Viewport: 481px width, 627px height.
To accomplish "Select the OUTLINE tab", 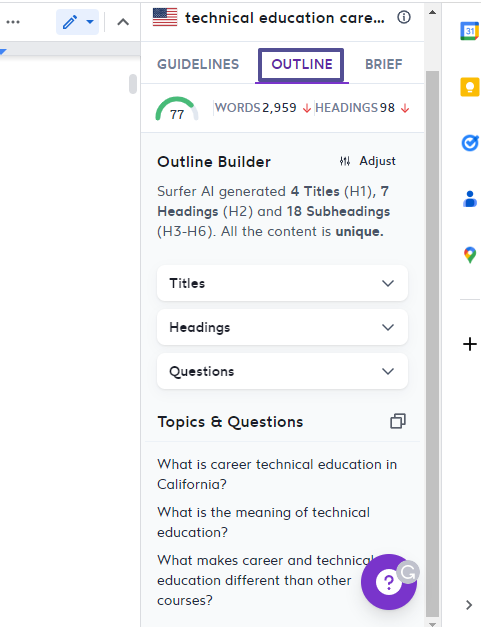I will pyautogui.click(x=301, y=64).
